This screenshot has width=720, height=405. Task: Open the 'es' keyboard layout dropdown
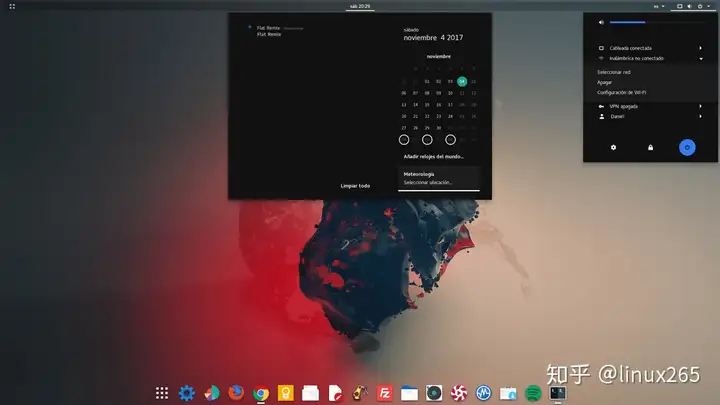click(659, 6)
